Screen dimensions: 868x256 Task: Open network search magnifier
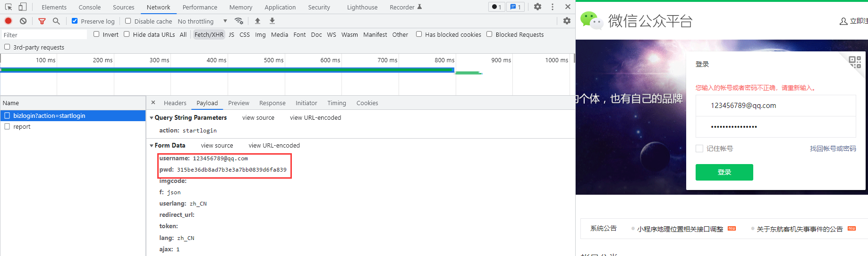point(56,21)
